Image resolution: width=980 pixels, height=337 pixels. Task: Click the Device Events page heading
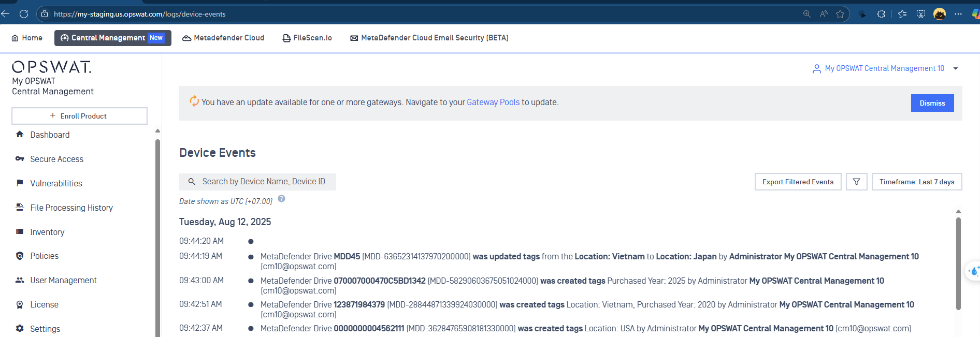coord(218,153)
